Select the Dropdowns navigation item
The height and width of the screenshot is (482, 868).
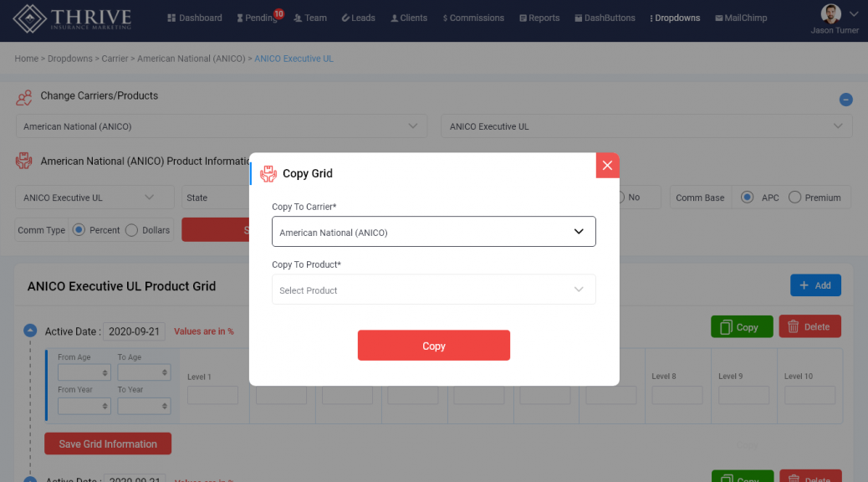675,18
